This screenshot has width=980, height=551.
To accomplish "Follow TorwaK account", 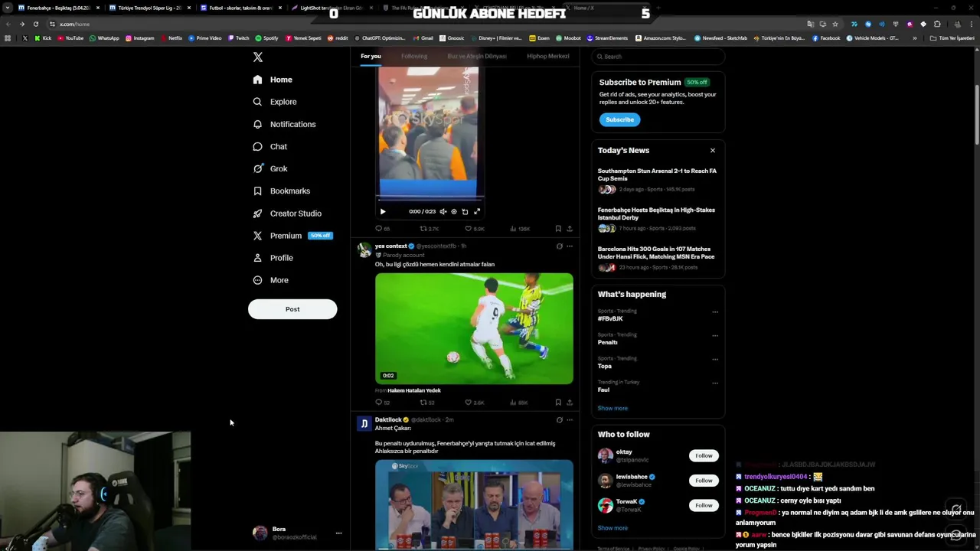I will [704, 505].
